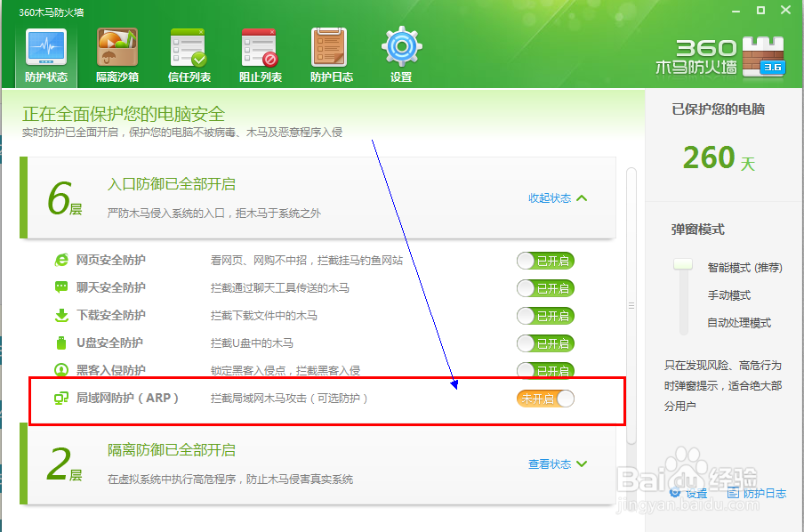Image resolution: width=804 pixels, height=532 pixels.
Task: Open 防护日志 link at bottom right
Action: tap(757, 494)
